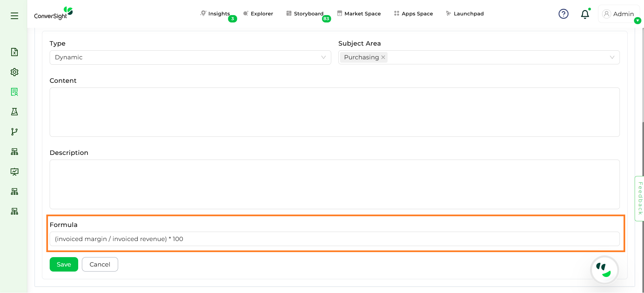Click the Save button

coord(64,265)
